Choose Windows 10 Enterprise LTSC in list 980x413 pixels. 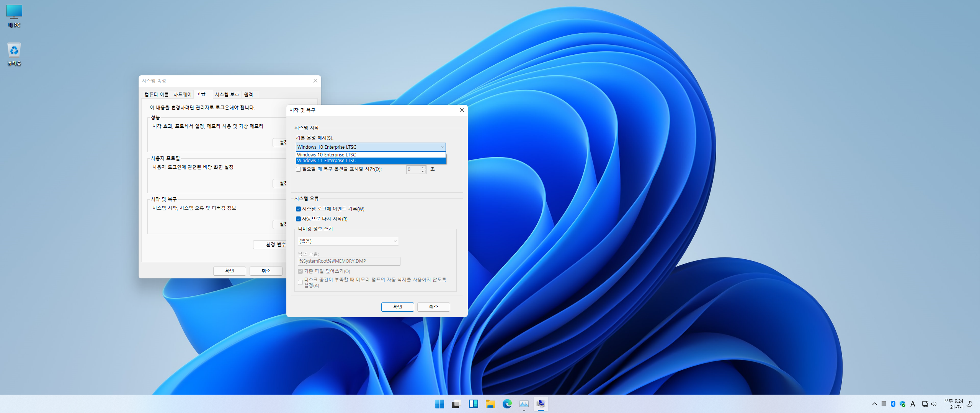tap(371, 154)
